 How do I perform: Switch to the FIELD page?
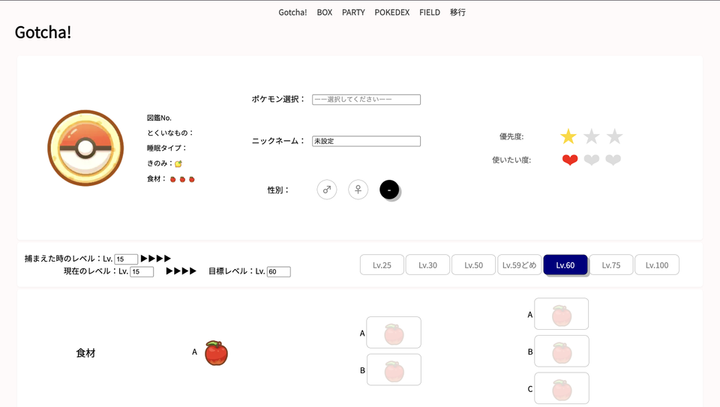[x=429, y=12]
